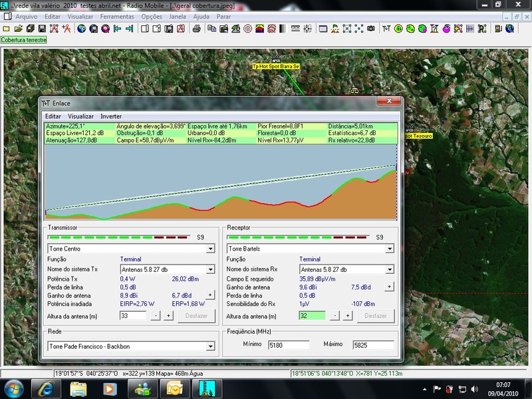Click Inverter in the Enlace window

(111, 116)
